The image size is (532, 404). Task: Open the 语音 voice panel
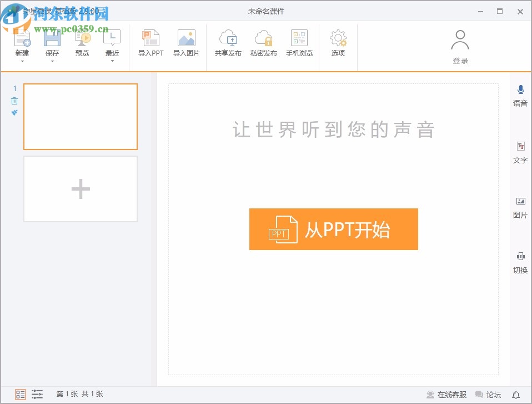520,96
